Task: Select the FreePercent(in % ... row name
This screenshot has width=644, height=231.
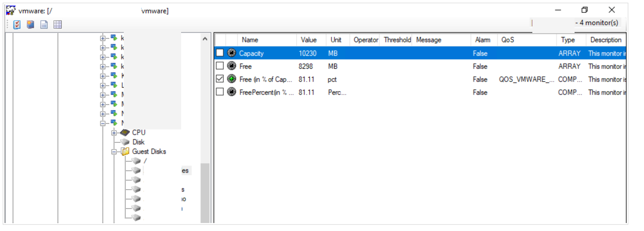Action: (266, 92)
